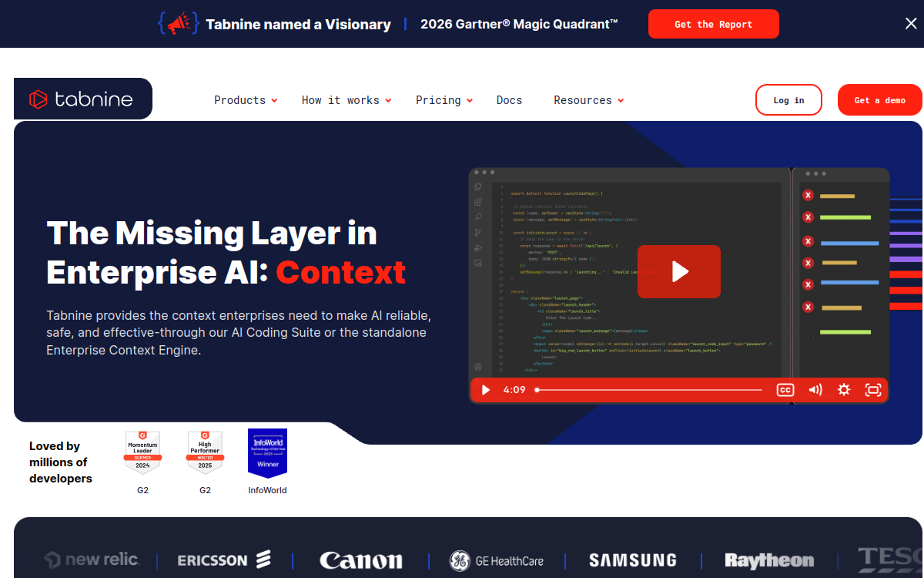Click the Get a demo button

point(879,100)
